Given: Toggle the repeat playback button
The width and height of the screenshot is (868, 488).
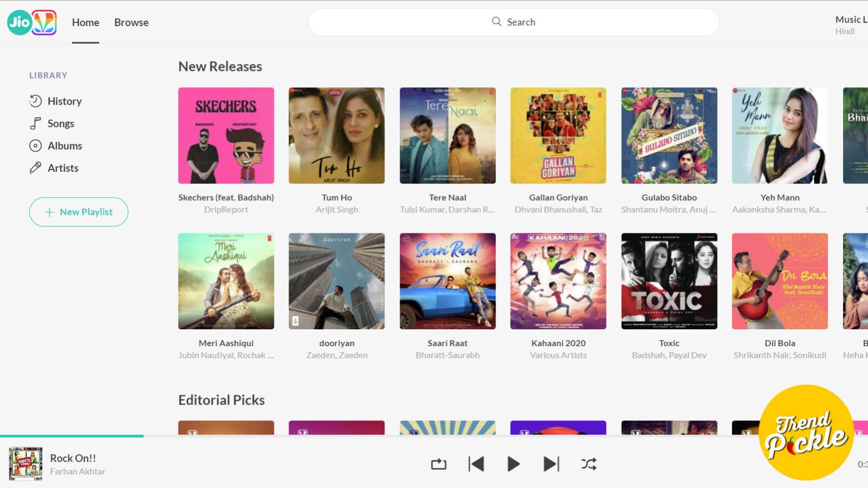Looking at the screenshot, I should click(439, 464).
